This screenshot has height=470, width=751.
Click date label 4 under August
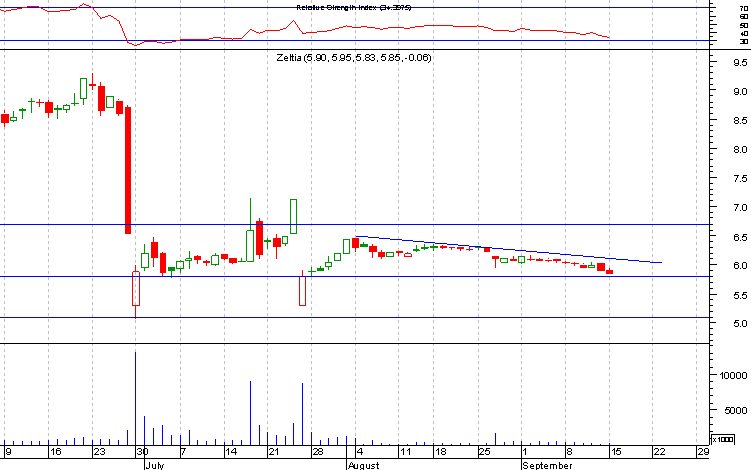coord(360,452)
